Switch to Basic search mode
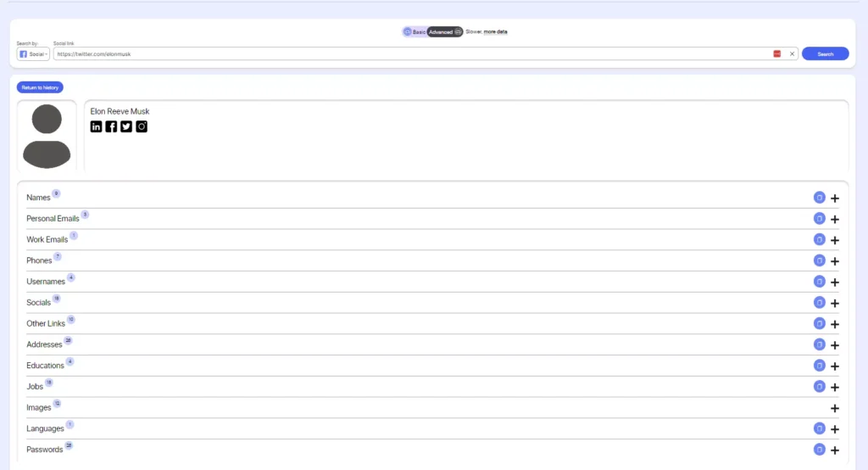868x470 pixels. 415,31
